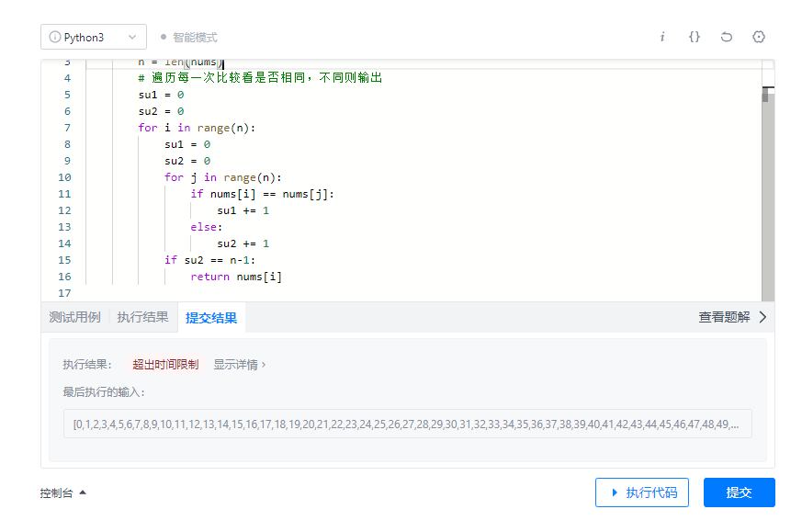Screen dimensions: 802x532
Task: Click the chevron next to 查看题解
Action: pyautogui.click(x=762, y=317)
